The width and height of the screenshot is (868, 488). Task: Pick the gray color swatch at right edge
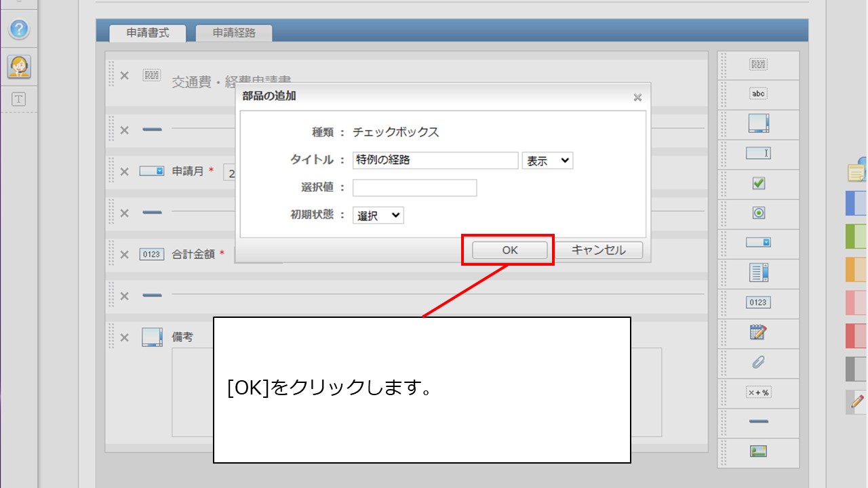(x=857, y=369)
